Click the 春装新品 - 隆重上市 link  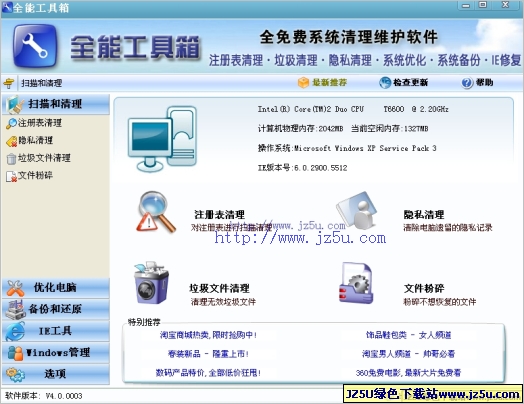(208, 354)
